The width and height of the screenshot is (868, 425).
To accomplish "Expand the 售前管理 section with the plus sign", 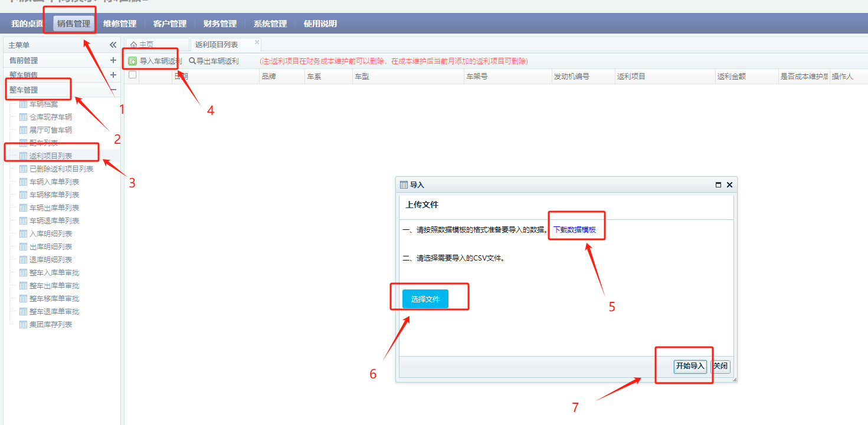I will pyautogui.click(x=113, y=60).
